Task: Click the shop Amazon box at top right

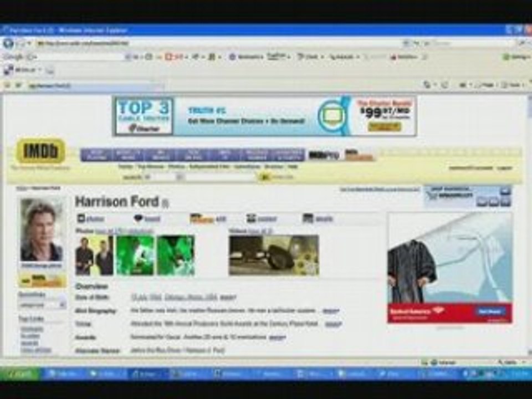Action: click(468, 196)
